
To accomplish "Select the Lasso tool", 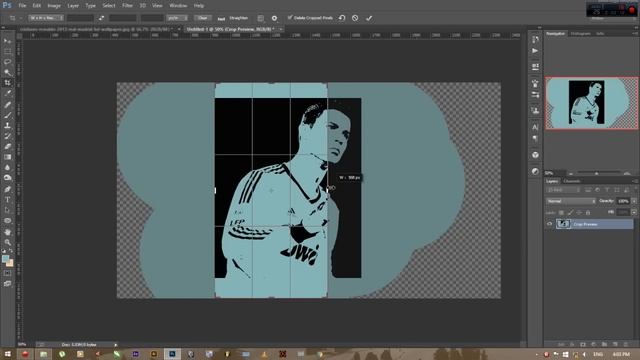I will [x=7, y=62].
